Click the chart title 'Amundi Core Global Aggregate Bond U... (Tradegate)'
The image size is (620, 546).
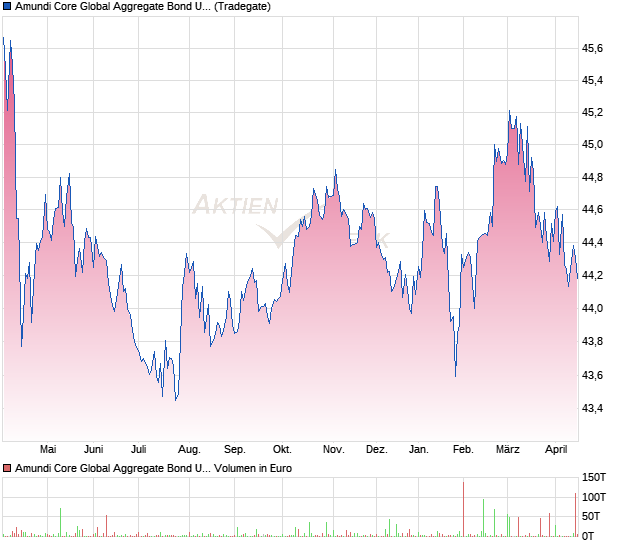[143, 6]
